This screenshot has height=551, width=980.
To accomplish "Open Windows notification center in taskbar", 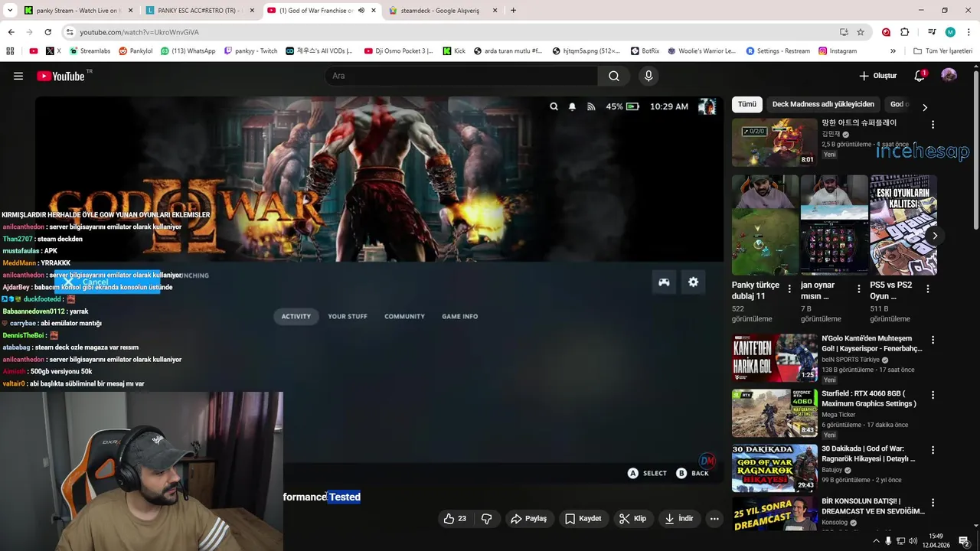I will click(x=964, y=540).
